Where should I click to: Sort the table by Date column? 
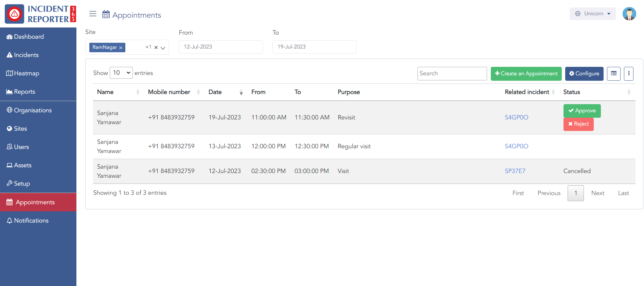pos(241,92)
